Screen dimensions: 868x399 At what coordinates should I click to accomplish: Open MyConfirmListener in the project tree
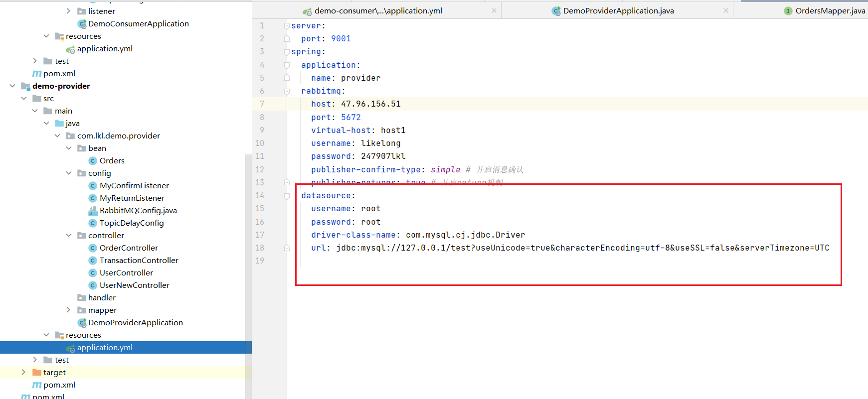[x=134, y=186]
